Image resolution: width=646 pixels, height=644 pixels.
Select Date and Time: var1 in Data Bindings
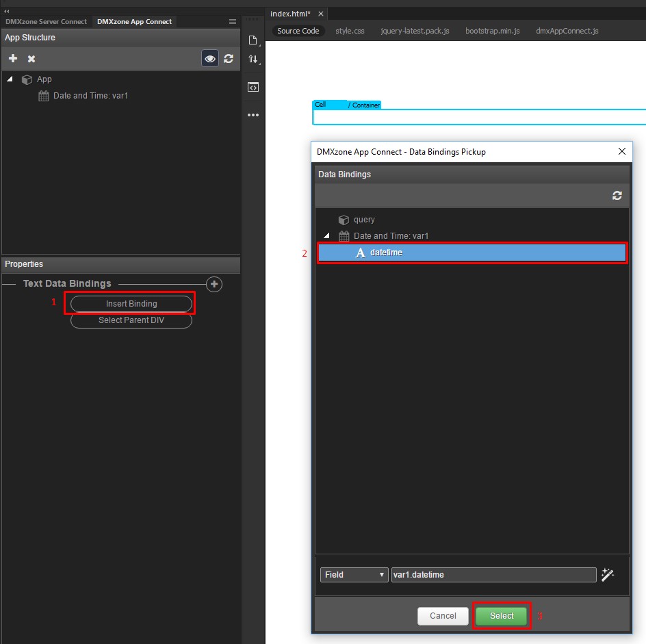[383, 236]
